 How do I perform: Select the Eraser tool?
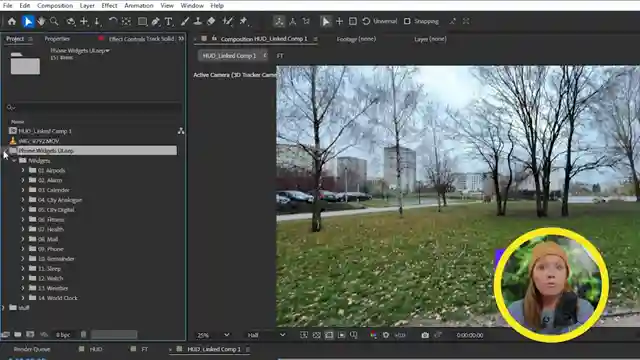tap(211, 21)
